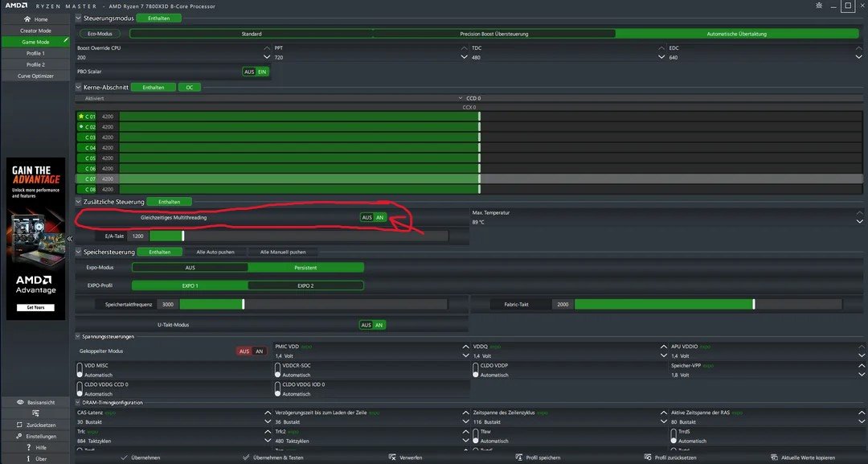Collapse the Speichersteuerung section
The height and width of the screenshot is (464, 868).
tap(78, 252)
